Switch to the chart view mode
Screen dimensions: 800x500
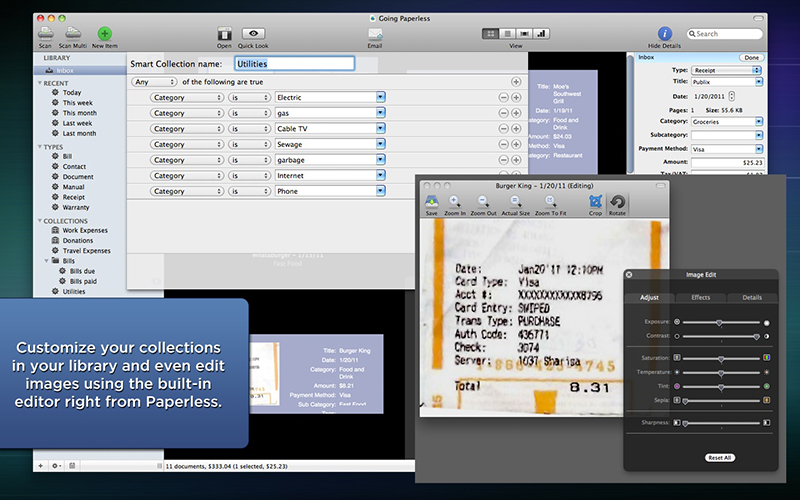click(x=541, y=34)
